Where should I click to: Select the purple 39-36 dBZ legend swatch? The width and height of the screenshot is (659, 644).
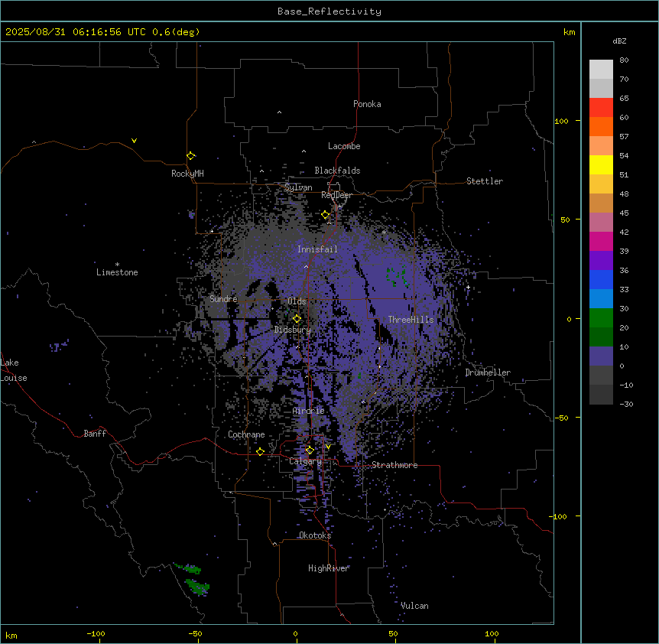pos(601,261)
